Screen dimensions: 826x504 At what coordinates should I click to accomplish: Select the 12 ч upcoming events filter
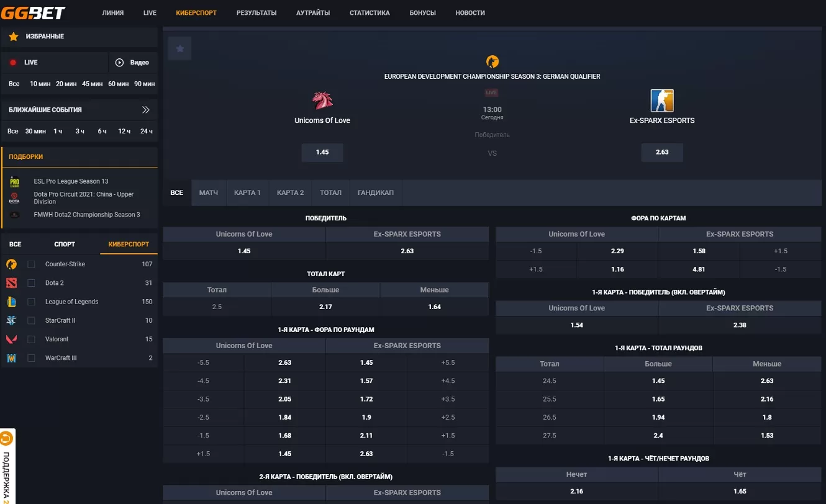coord(124,131)
